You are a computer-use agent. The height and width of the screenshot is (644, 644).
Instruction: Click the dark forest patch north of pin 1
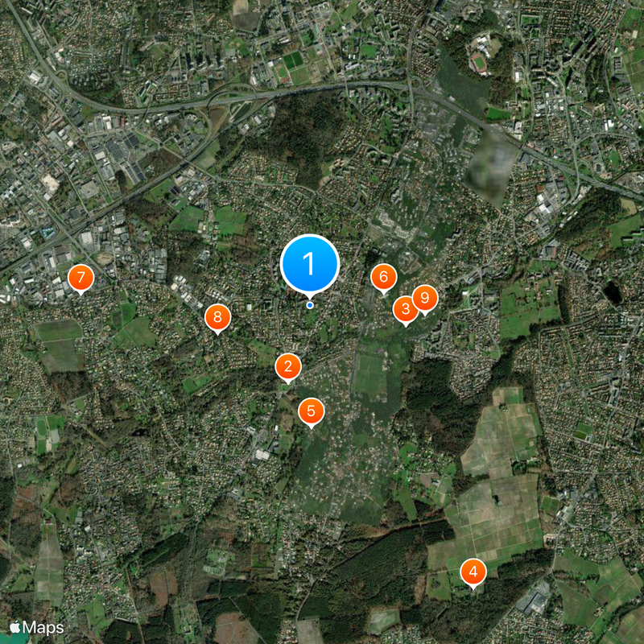(303, 135)
